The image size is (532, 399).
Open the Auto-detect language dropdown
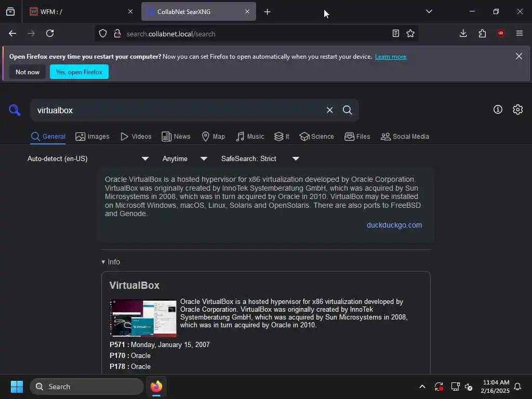click(x=88, y=159)
